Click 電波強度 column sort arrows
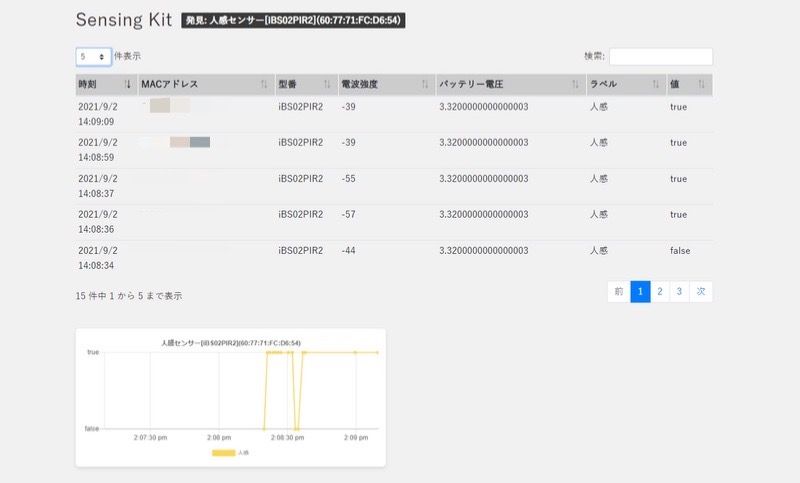The image size is (800, 483). click(x=425, y=84)
